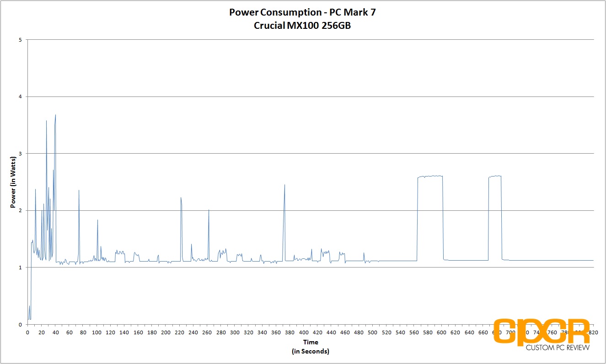Select the time axis tick label "240"
Viewport: 606px width, 364px height.
tap(193, 332)
